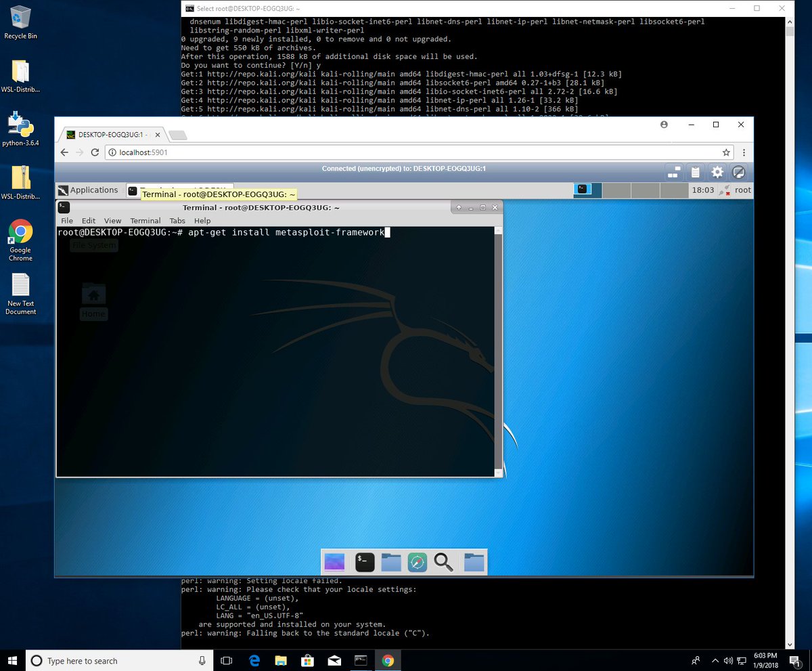Expand hidden system tray icons chevron
The width and height of the screenshot is (812, 671).
715,660
